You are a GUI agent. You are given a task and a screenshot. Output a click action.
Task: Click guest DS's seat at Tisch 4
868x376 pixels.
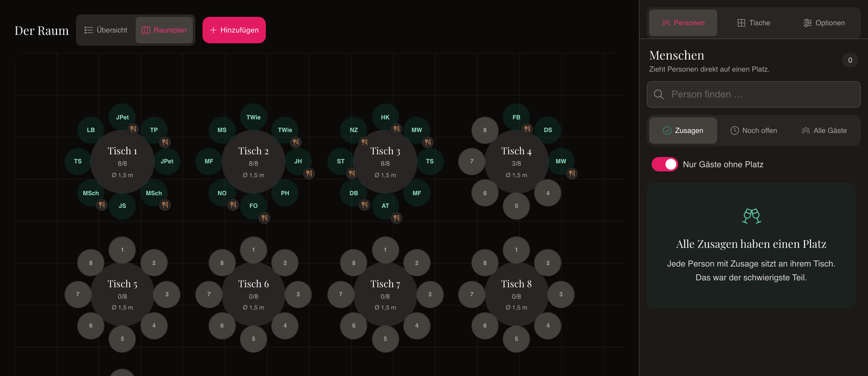pos(548,130)
